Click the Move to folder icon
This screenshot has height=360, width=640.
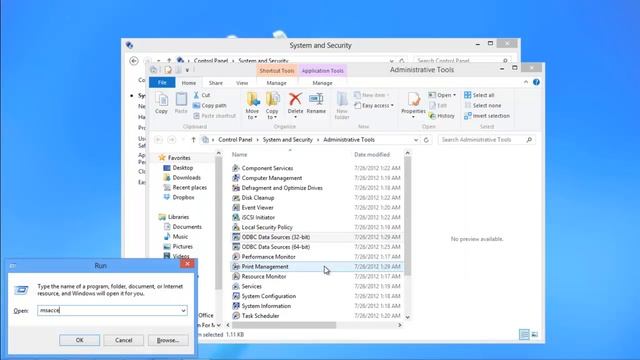253,99
